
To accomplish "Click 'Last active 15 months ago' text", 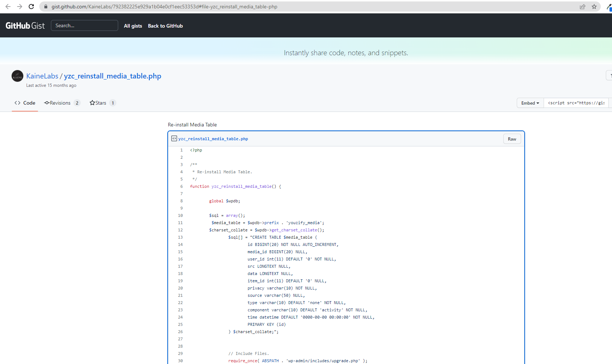I will (51, 85).
